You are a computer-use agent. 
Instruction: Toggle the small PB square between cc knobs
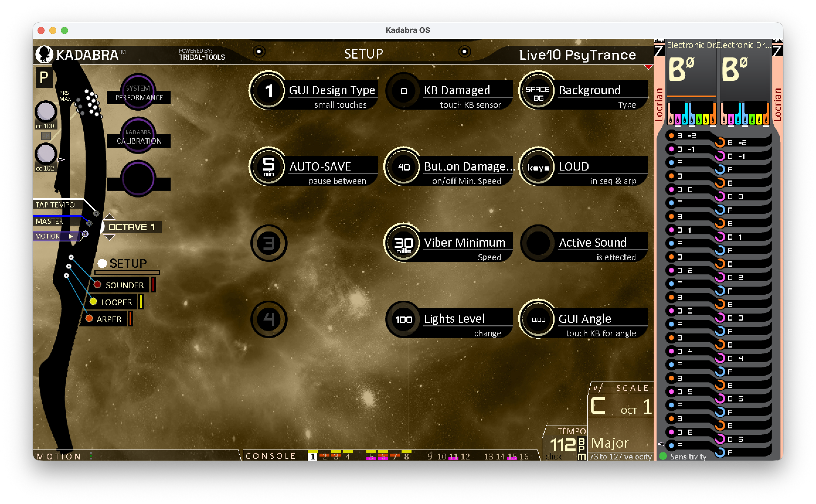pyautogui.click(x=46, y=136)
